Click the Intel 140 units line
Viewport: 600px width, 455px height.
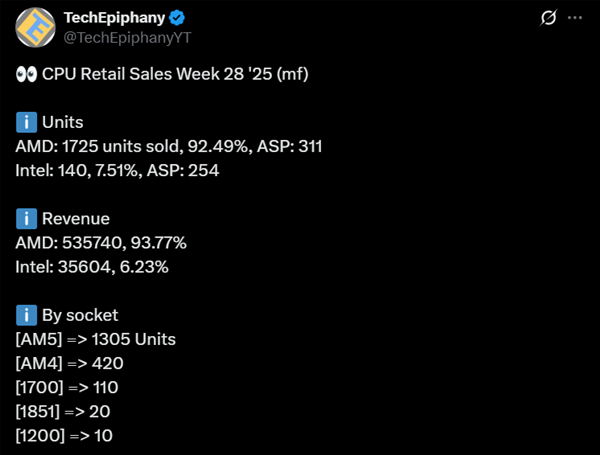click(x=118, y=170)
